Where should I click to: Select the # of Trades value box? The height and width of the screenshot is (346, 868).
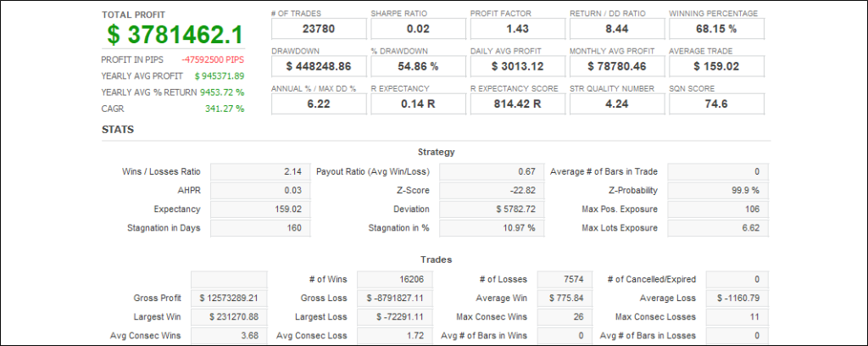318,30
